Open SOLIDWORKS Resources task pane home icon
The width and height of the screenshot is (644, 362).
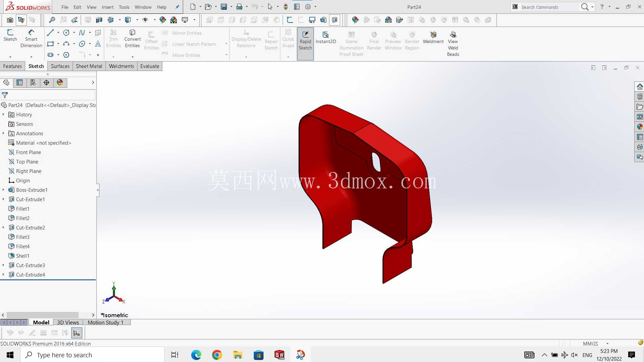640,86
